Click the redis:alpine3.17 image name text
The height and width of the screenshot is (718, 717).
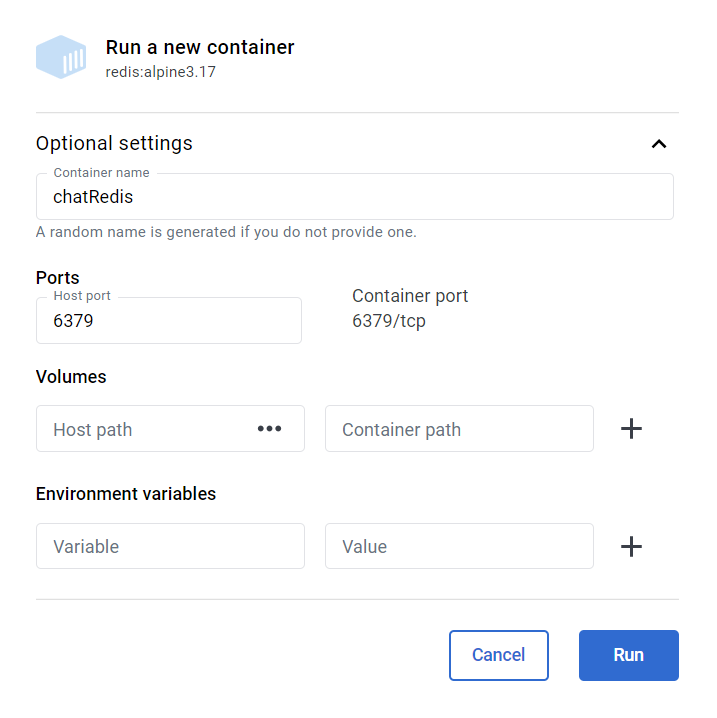pos(160,72)
